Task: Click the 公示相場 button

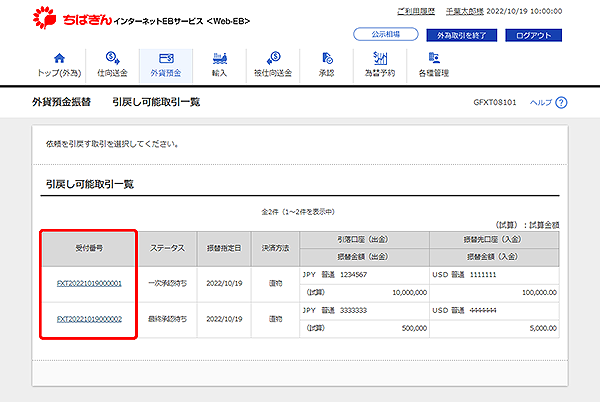Action: click(x=386, y=34)
